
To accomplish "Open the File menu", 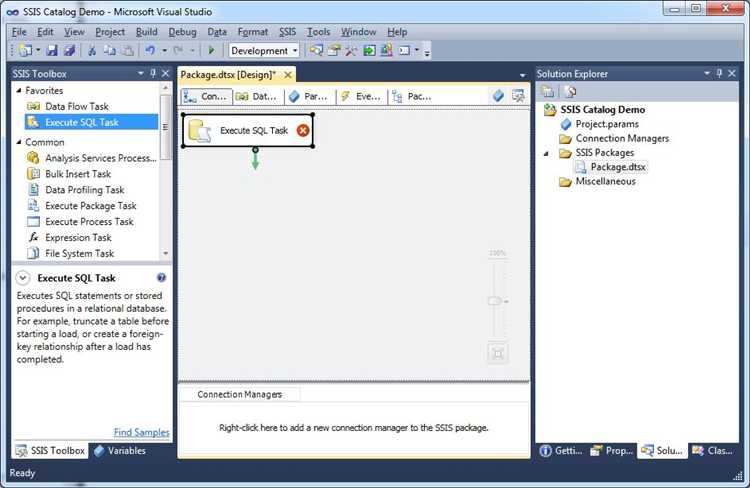I will [19, 32].
